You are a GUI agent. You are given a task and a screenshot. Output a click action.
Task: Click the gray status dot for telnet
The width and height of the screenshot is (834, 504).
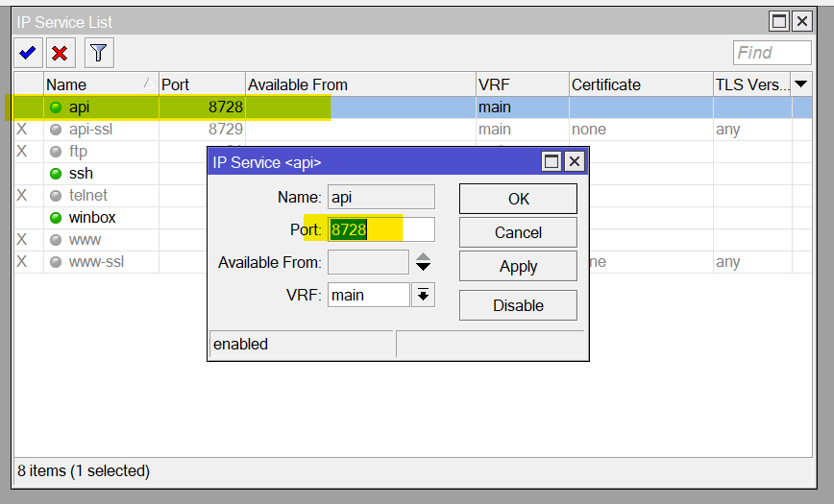56,196
